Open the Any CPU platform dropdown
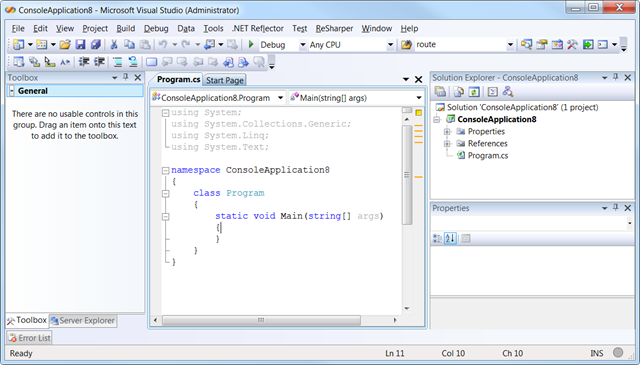 [390, 45]
